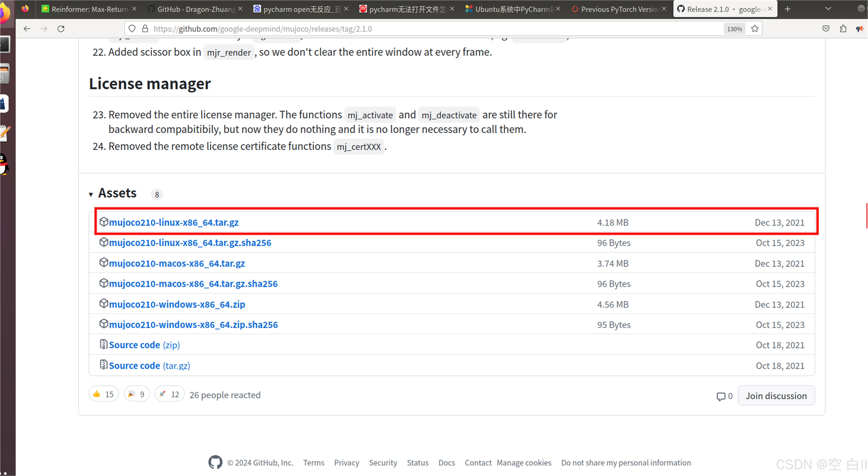Viewport: 868px width, 476px height.
Task: Toggle the rocket reaction
Action: pos(169,394)
